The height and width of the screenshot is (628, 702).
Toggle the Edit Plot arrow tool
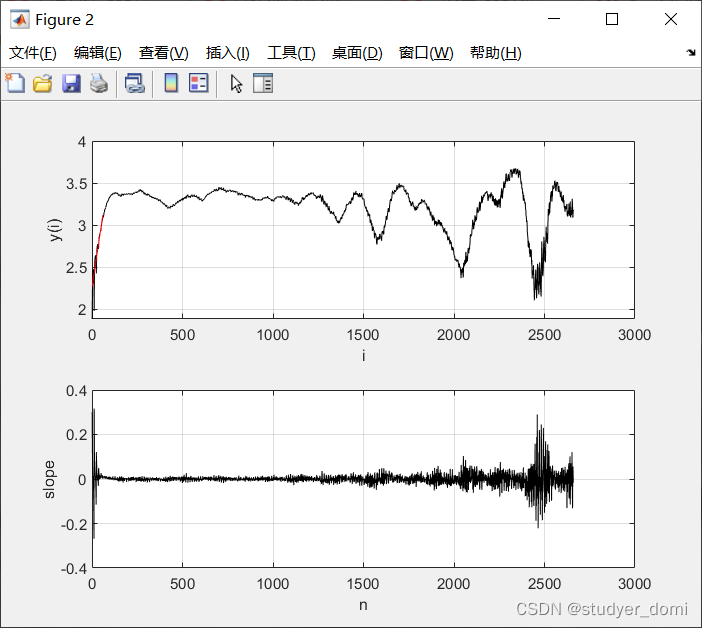tap(236, 84)
